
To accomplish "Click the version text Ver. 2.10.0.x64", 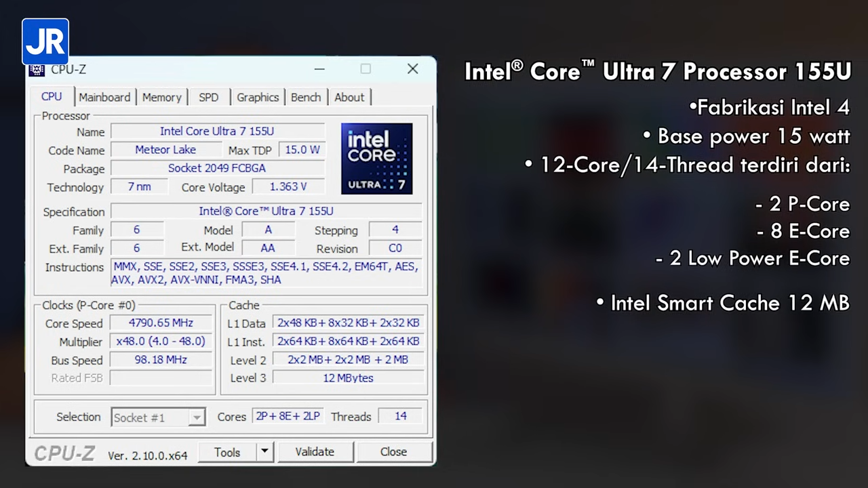I will pos(148,456).
